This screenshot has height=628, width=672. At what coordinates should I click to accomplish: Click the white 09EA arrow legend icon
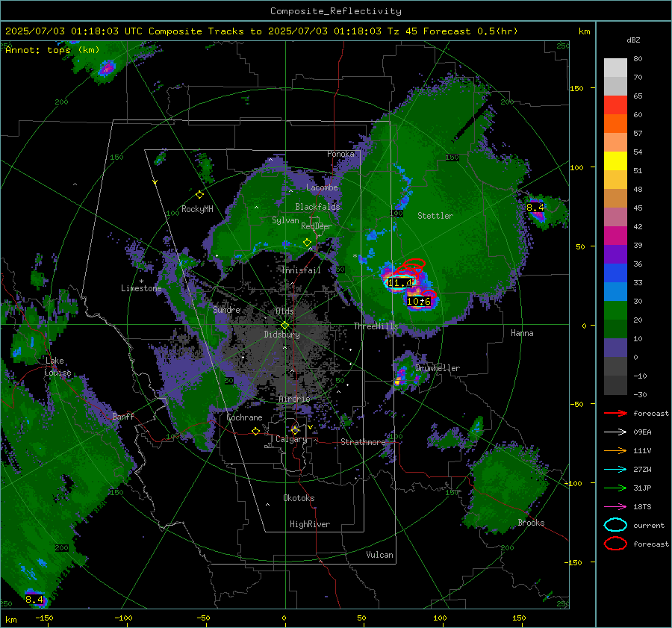(615, 432)
